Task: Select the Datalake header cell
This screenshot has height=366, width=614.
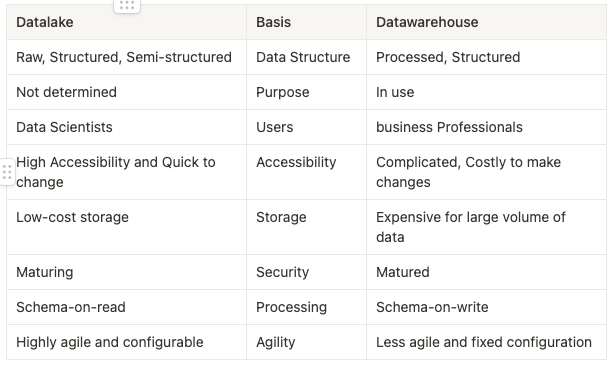Action: pos(126,22)
